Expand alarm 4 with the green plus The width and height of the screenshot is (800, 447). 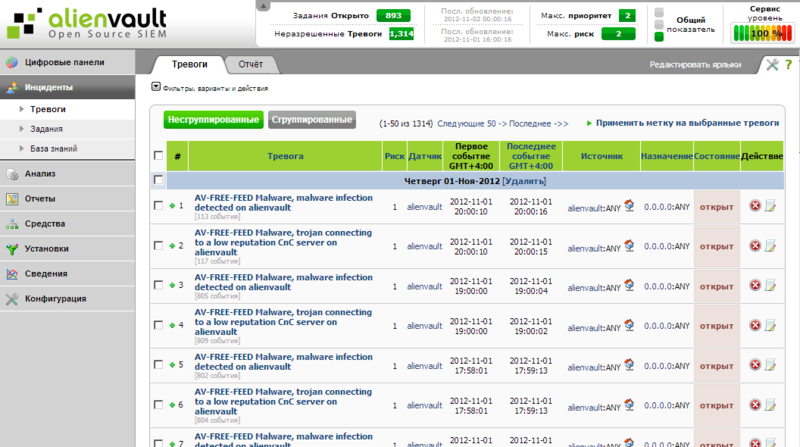(x=172, y=326)
